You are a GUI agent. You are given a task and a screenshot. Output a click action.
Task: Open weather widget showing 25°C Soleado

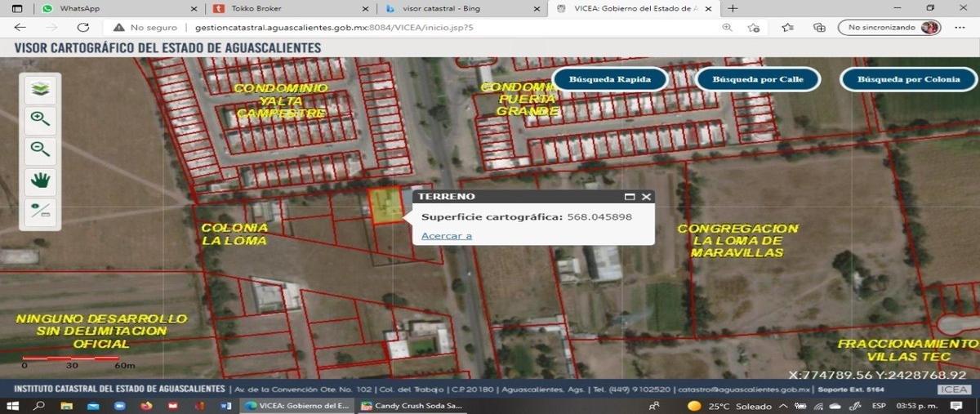728,406
